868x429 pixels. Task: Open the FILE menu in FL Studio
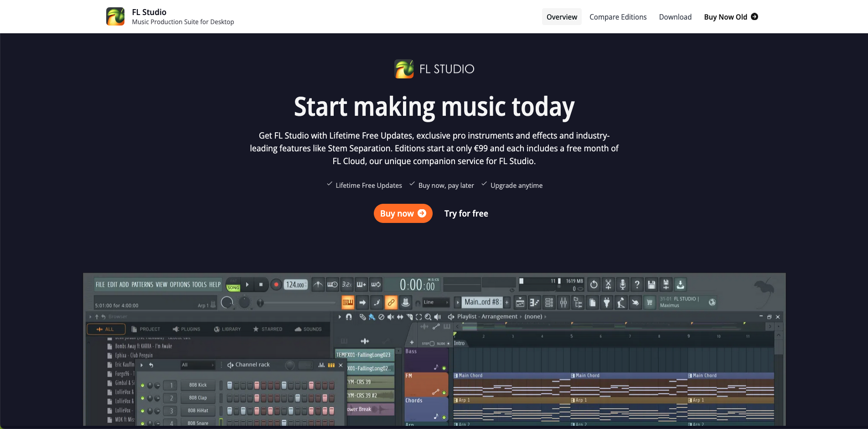[x=100, y=284]
